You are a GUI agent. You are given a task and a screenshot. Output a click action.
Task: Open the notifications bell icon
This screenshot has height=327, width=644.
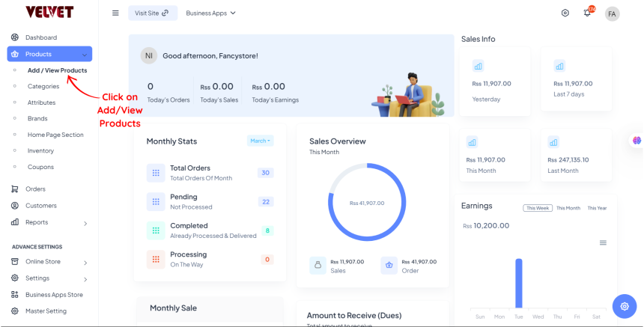[x=587, y=13]
